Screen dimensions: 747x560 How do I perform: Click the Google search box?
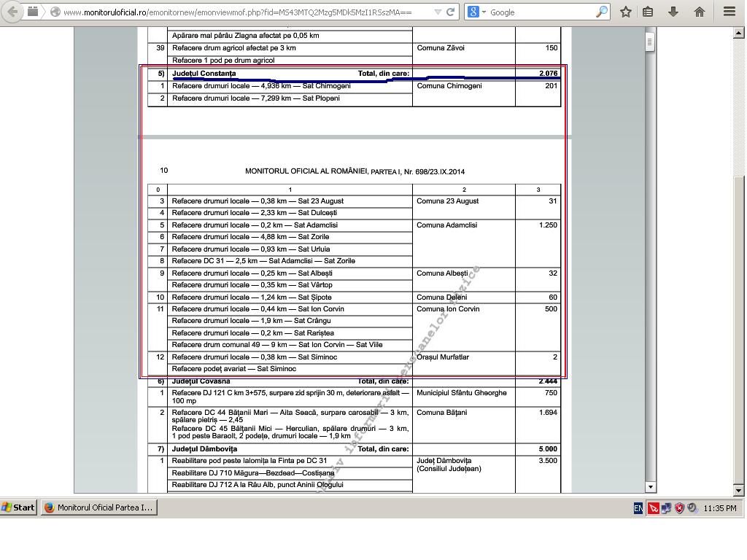(540, 12)
